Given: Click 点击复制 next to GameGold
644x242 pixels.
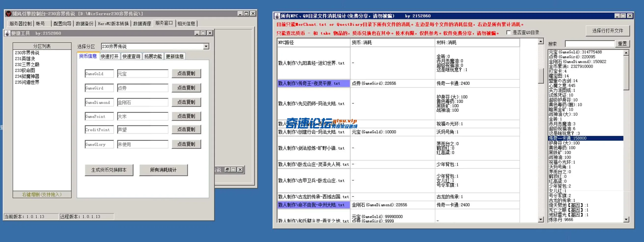Looking at the screenshot, I should (186, 73).
